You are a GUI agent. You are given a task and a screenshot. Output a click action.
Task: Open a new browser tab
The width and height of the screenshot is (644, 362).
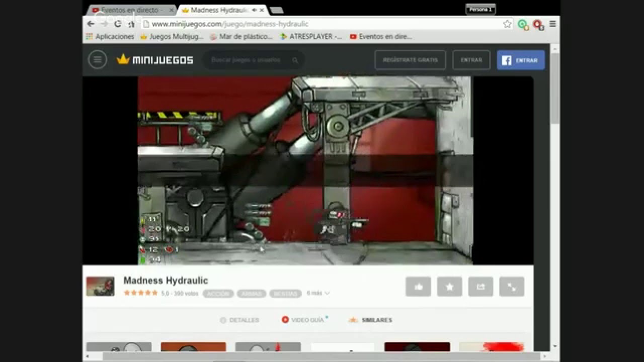(x=276, y=10)
